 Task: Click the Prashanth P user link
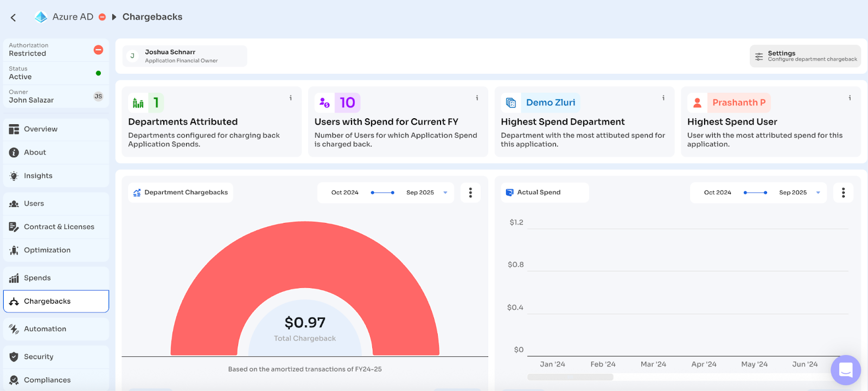click(x=739, y=102)
